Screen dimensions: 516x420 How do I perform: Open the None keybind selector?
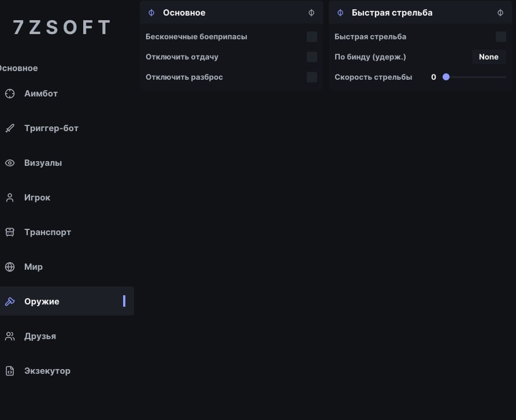[489, 57]
